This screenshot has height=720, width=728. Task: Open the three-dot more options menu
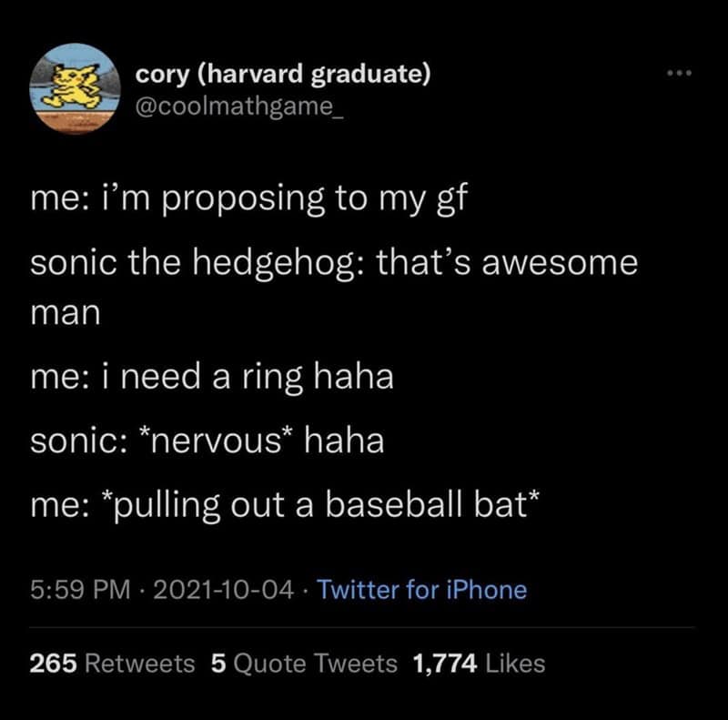tap(675, 73)
